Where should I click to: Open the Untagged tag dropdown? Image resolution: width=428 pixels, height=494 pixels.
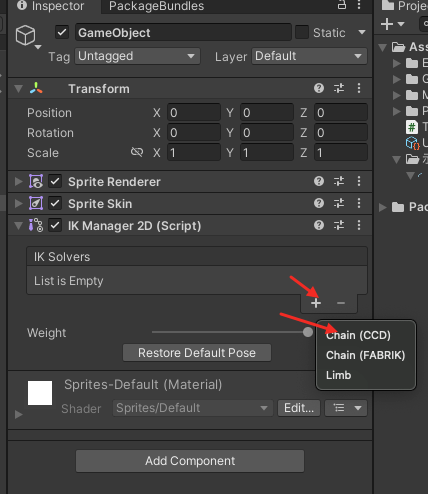pyautogui.click(x=137, y=56)
